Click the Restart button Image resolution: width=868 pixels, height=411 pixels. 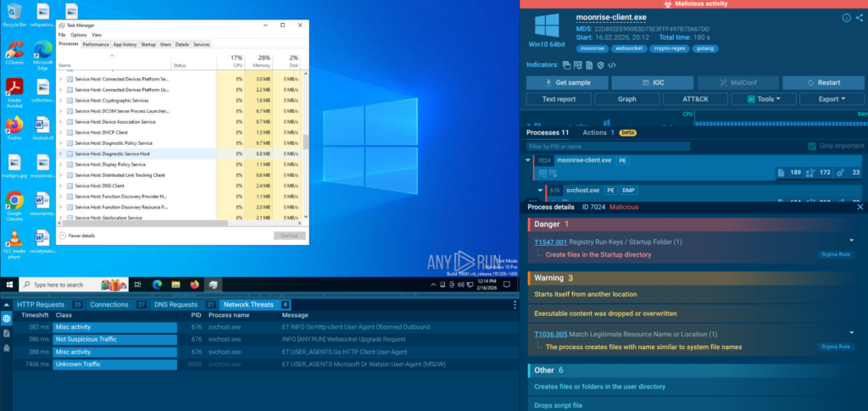(x=824, y=82)
